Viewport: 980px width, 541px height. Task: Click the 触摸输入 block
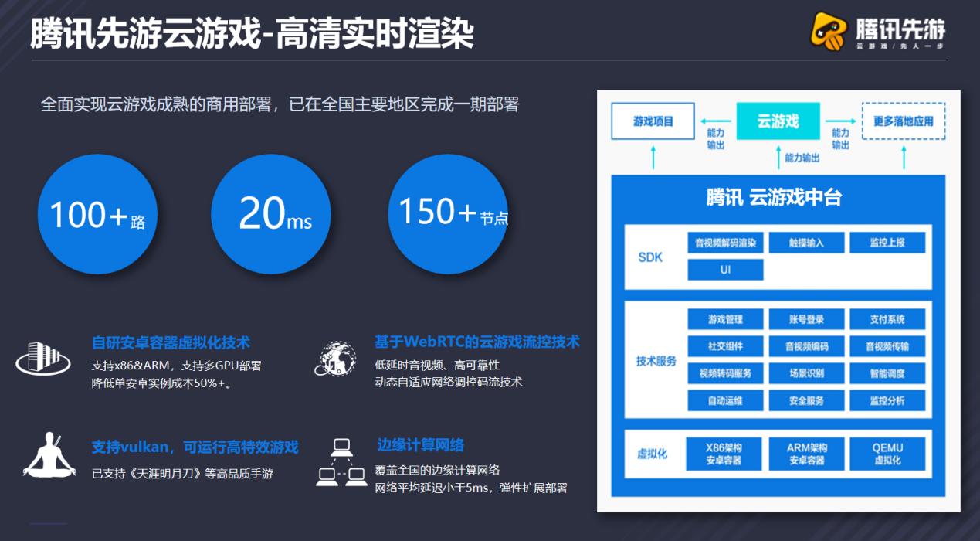(806, 243)
